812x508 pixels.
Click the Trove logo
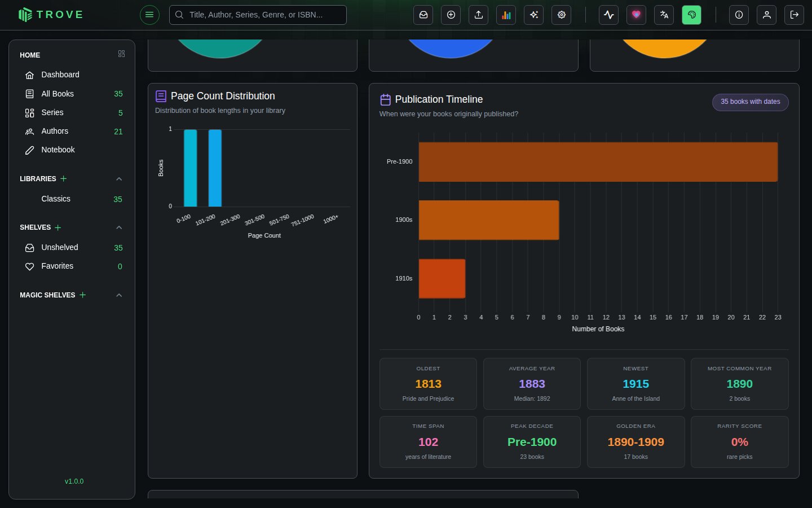(51, 15)
